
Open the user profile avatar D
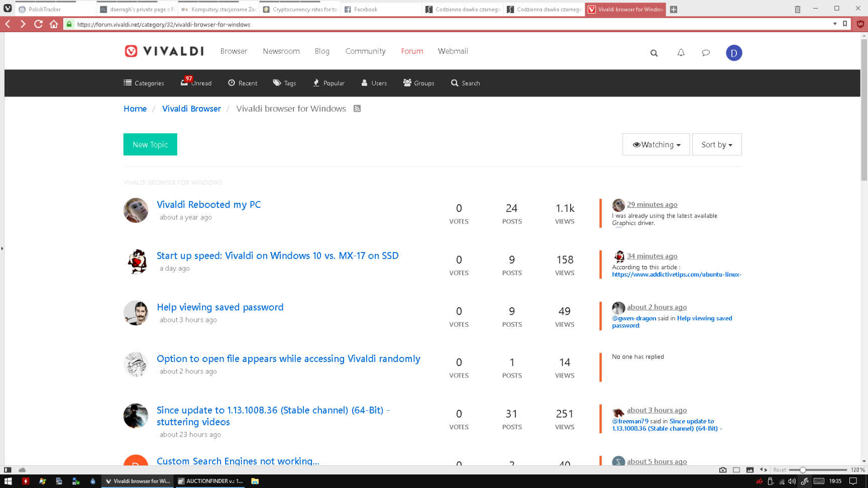pyautogui.click(x=734, y=53)
